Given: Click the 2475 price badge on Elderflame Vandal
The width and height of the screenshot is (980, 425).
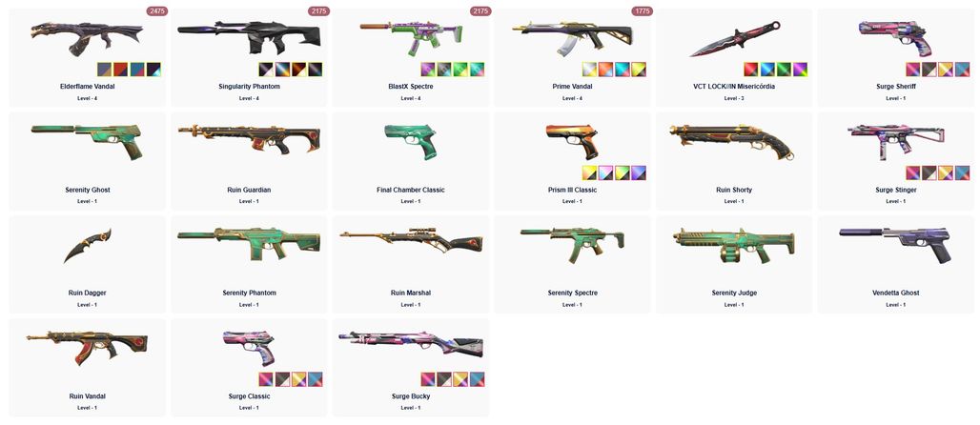Looking at the screenshot, I should click(x=157, y=10).
